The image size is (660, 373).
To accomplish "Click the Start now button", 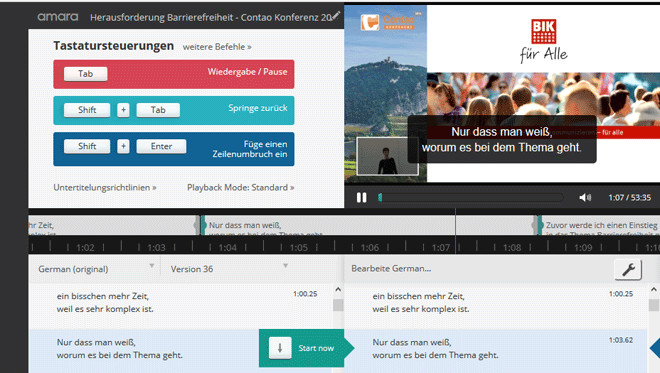I will (306, 348).
